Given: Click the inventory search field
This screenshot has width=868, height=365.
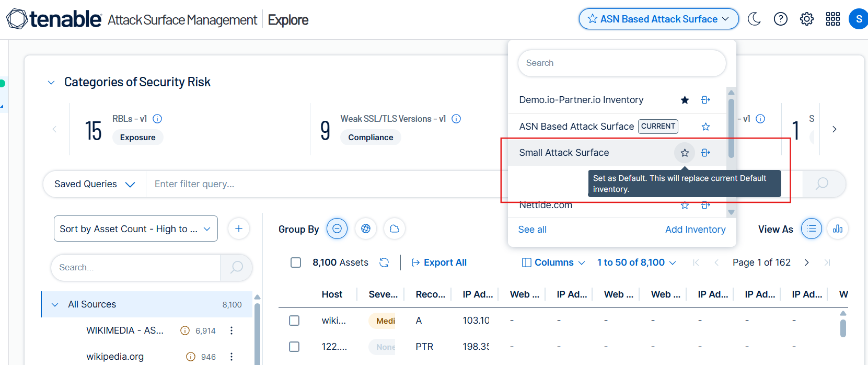Looking at the screenshot, I should [622, 63].
